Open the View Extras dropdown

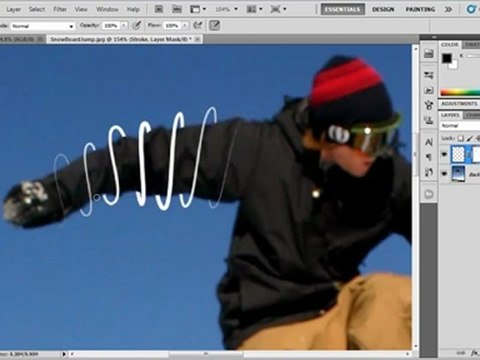click(198, 9)
